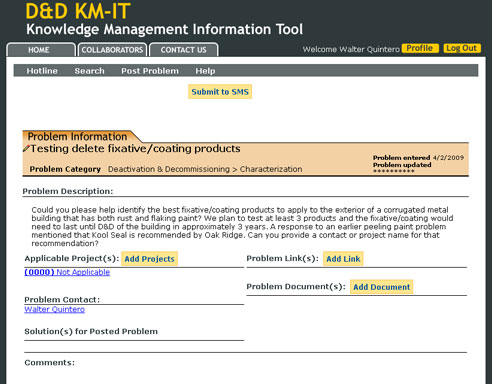492x384 pixels.
Task: Click the 'Problem Contact:' label
Action: point(62,299)
